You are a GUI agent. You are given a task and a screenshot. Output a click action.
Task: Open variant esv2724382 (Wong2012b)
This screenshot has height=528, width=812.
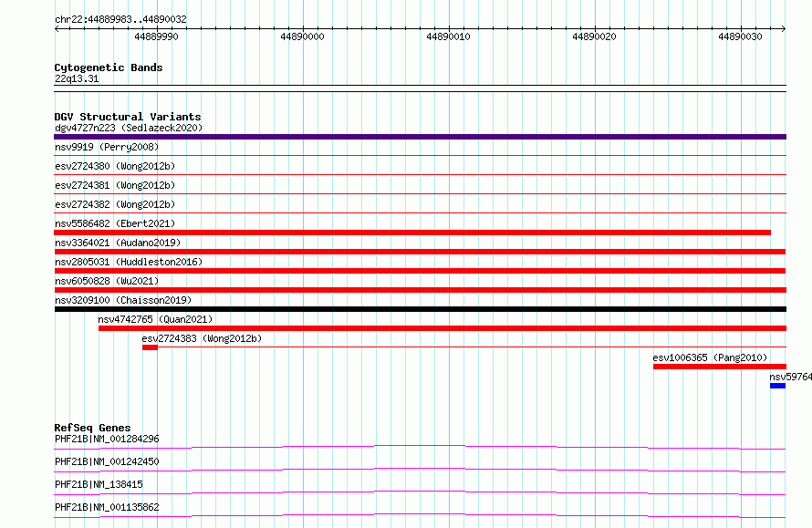point(115,204)
